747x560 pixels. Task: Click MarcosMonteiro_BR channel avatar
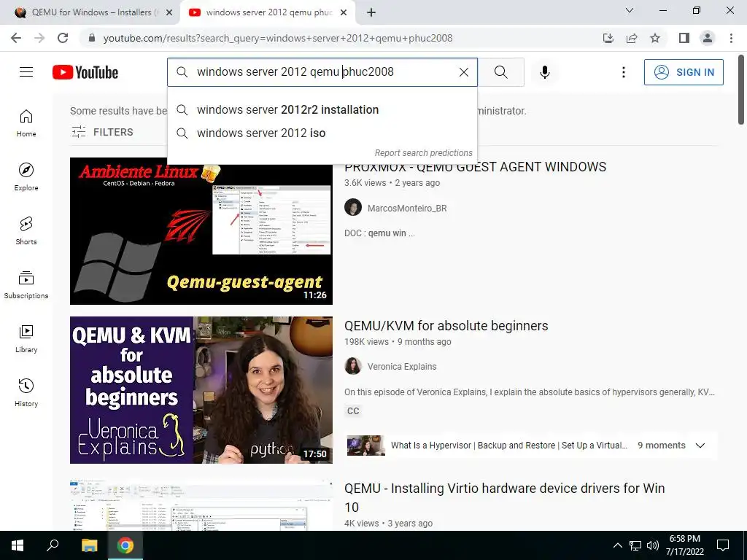[353, 208]
